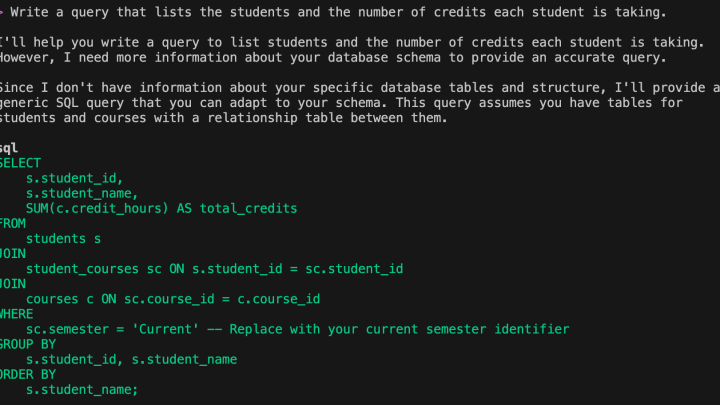This screenshot has height=405, width=720.
Task: Click the student_courses sc join line
Action: pyautogui.click(x=214, y=269)
